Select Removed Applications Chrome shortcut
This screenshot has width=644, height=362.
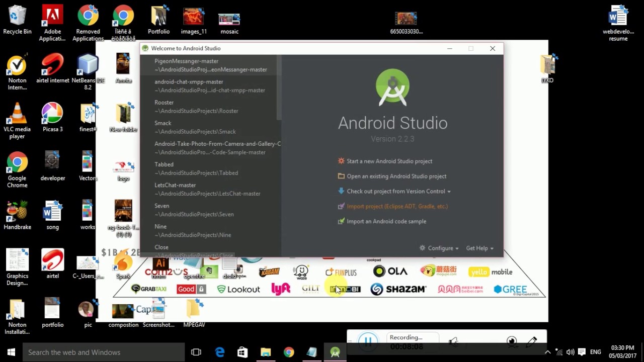(x=88, y=24)
